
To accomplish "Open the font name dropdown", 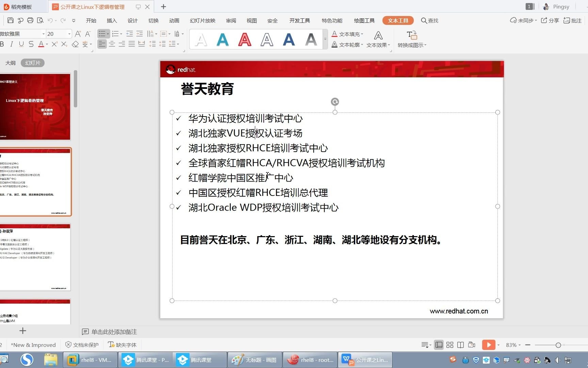I will pos(44,34).
